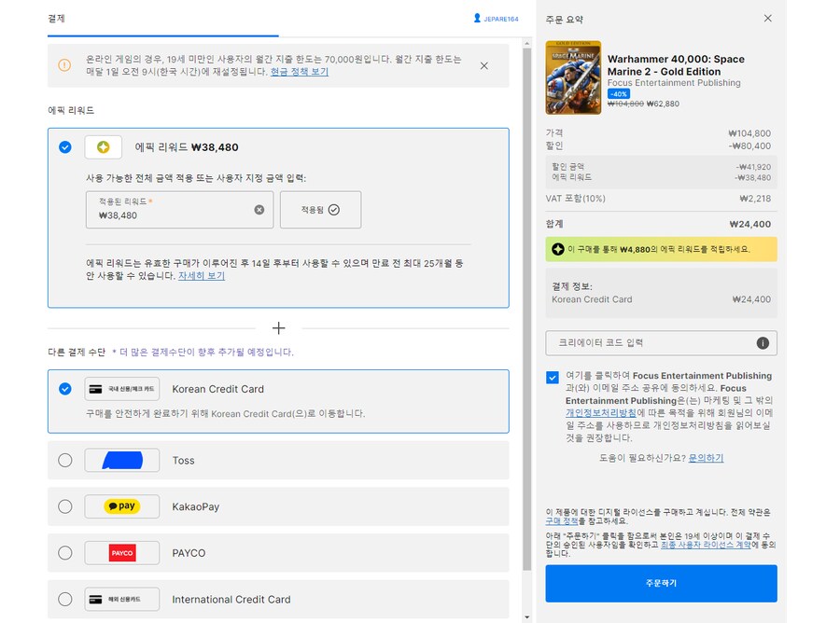Click the -40% discount badge
Viewport: 840px width, 623px height.
(618, 93)
